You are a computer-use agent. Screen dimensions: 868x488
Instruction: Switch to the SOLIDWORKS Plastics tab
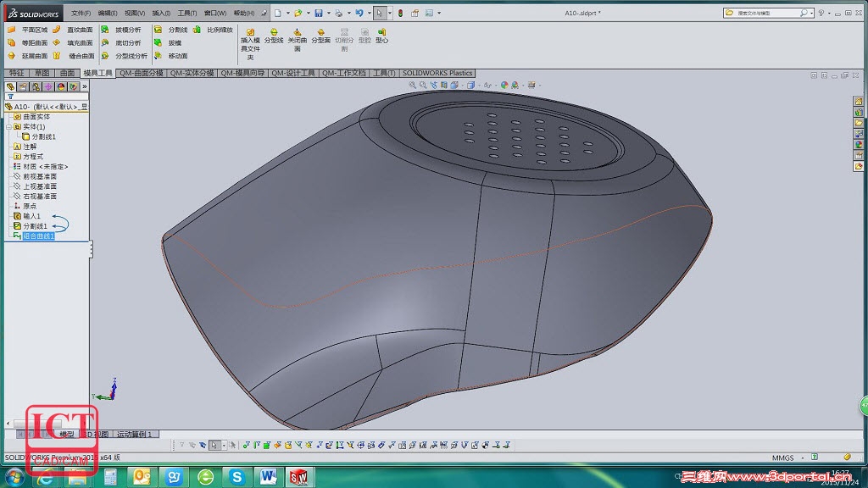[x=437, y=74]
